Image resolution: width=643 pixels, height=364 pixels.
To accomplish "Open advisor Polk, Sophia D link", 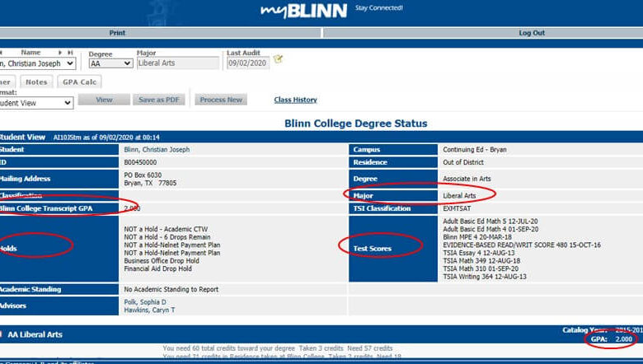I will coord(145,302).
